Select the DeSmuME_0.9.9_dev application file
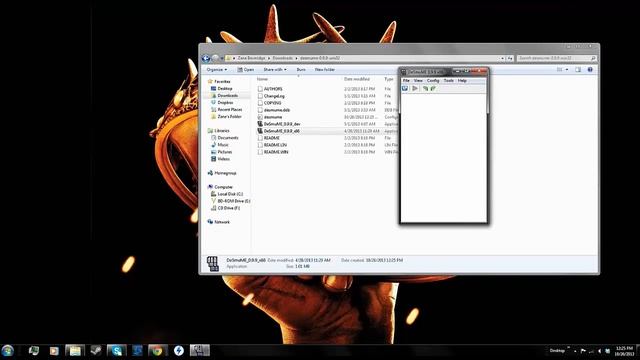 coord(282,124)
